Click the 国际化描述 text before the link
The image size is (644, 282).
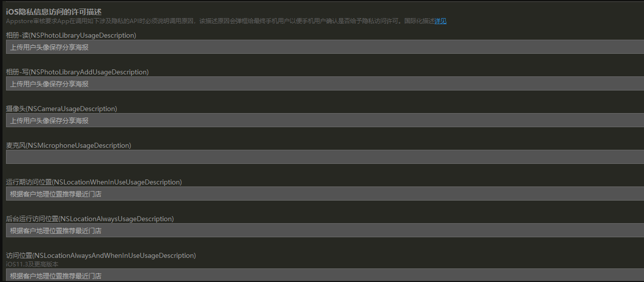(x=419, y=21)
